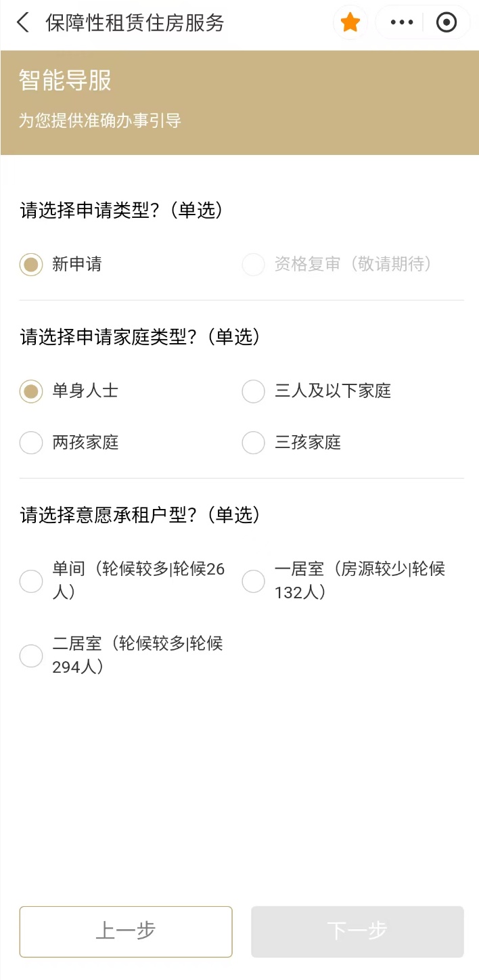This screenshot has width=479, height=980.
Task: Tap the 保障性租赁住房服务 page title
Action: pyautogui.click(x=135, y=23)
